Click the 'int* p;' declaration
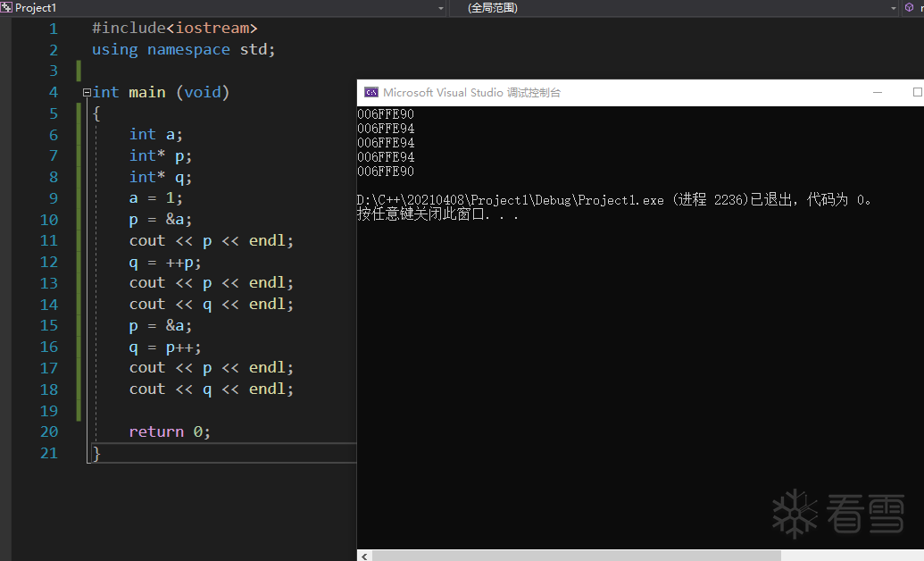Screen dimensions: 924x561 pyautogui.click(x=161, y=155)
